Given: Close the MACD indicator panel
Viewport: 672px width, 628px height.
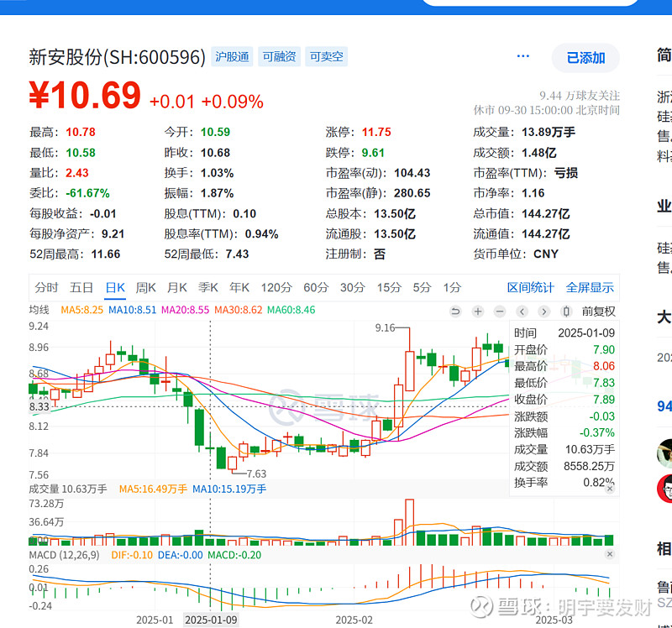Looking at the screenshot, I should pyautogui.click(x=610, y=554).
